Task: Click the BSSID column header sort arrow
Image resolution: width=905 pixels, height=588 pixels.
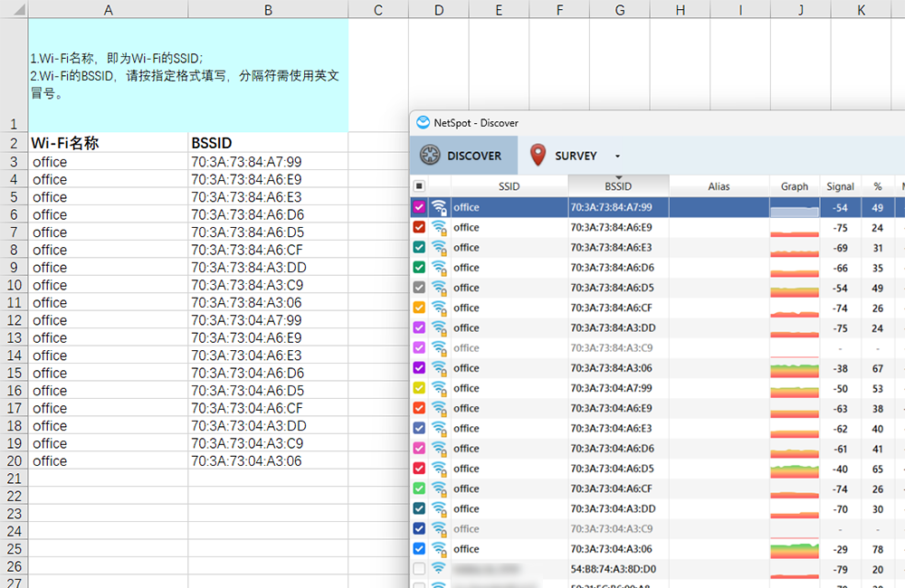Action: [x=618, y=177]
